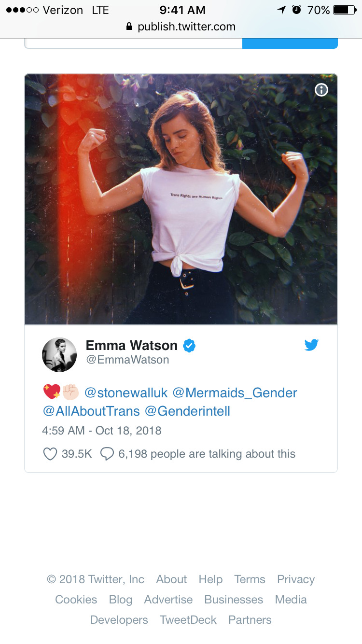Like the tweet via heart icon
This screenshot has width=362, height=644.
(x=50, y=454)
